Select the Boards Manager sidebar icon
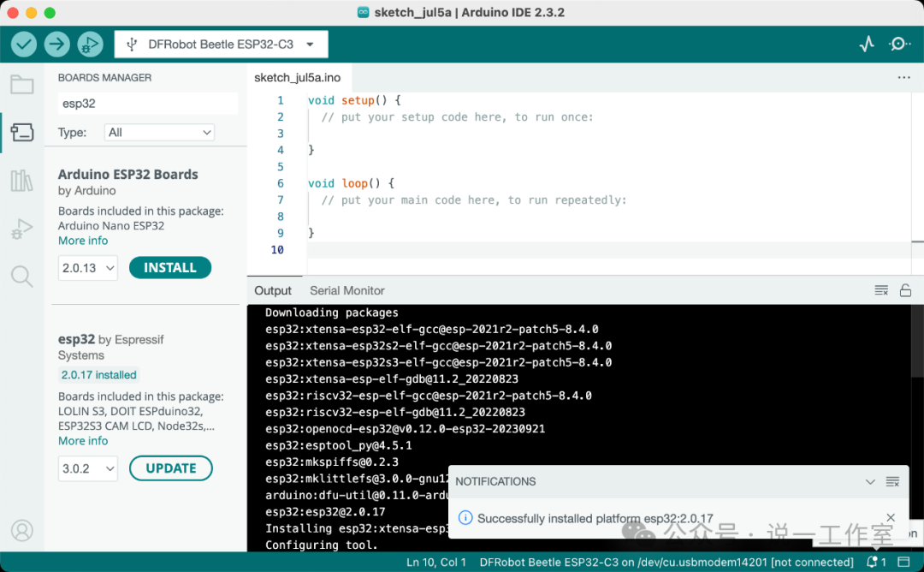 21,132
